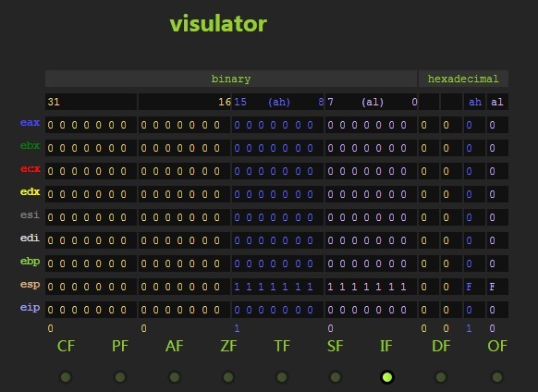This screenshot has width=538, height=392.
Task: Toggle the ZF flag indicator light
Action: click(228, 377)
